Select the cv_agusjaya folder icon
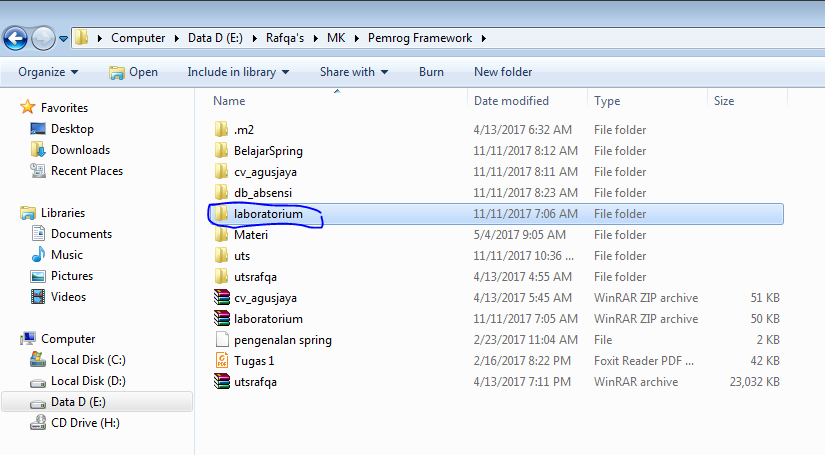This screenshot has width=825, height=455. 222,171
